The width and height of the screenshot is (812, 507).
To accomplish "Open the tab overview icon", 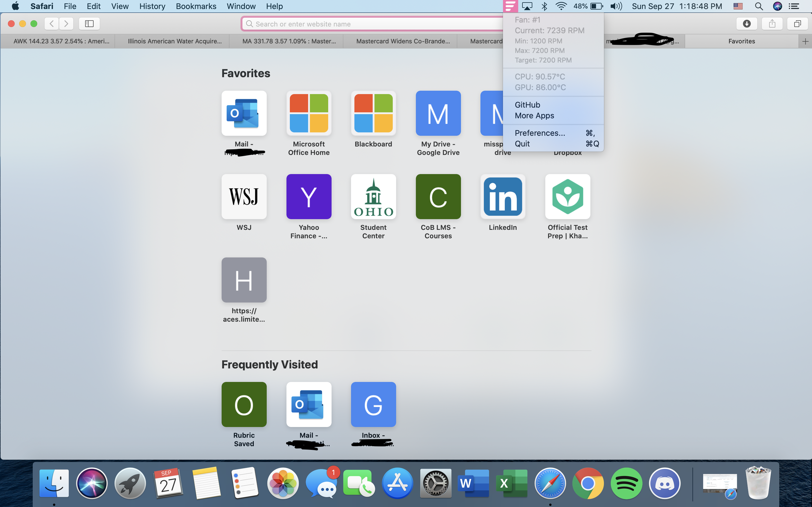I will click(798, 23).
